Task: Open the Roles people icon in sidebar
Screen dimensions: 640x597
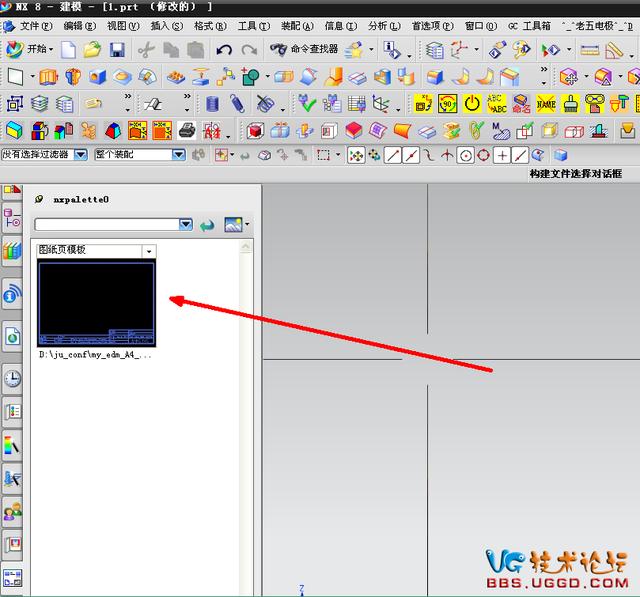Action: tap(13, 511)
